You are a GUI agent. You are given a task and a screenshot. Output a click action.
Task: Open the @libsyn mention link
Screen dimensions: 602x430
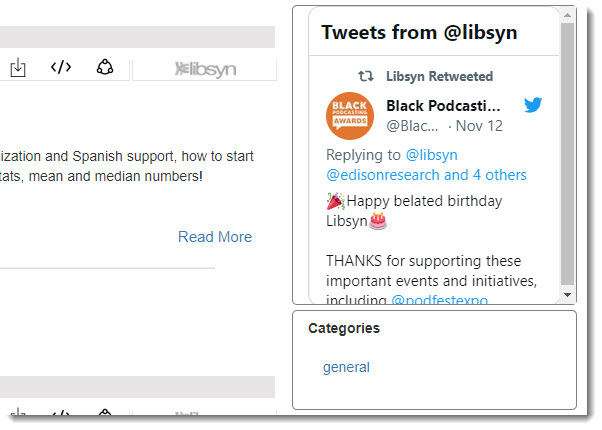click(432, 155)
